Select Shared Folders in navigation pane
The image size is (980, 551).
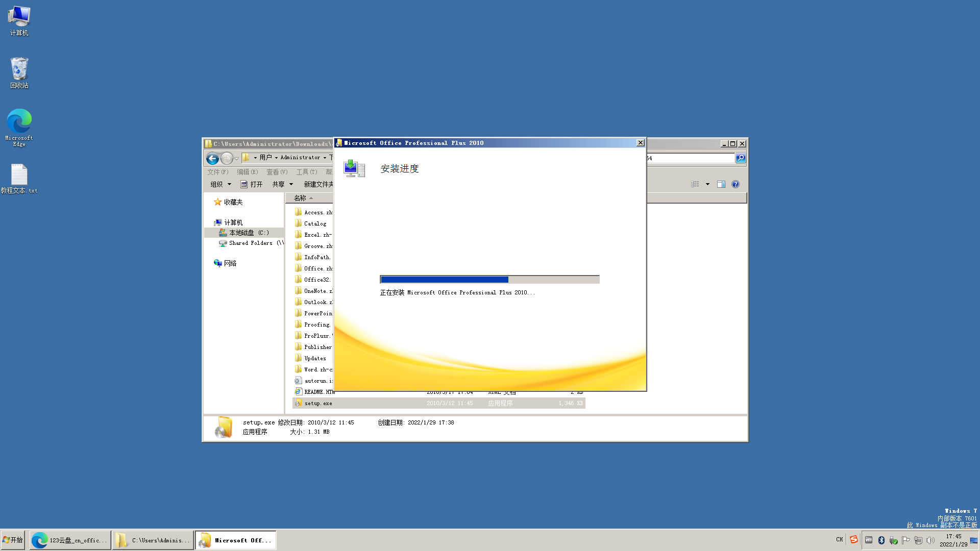tap(251, 243)
